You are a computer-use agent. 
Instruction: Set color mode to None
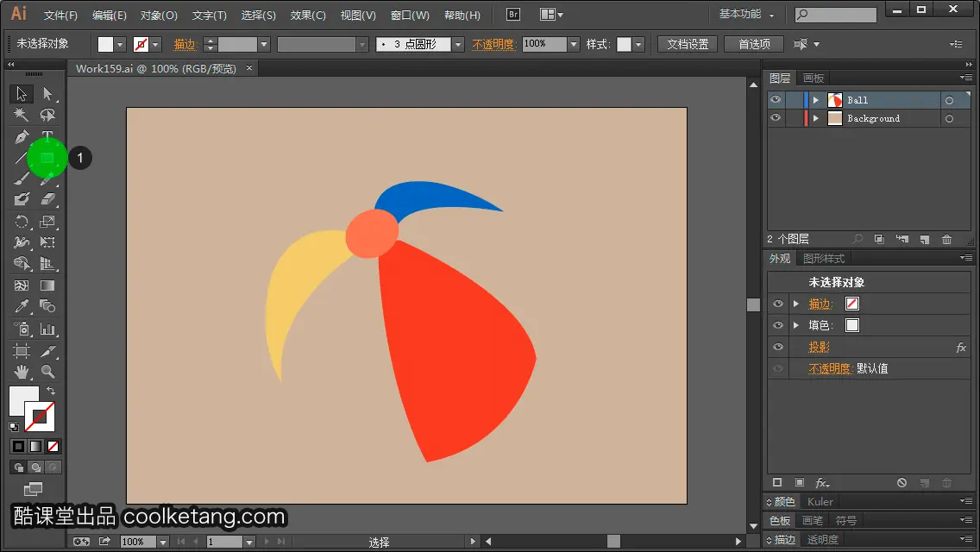tap(53, 447)
